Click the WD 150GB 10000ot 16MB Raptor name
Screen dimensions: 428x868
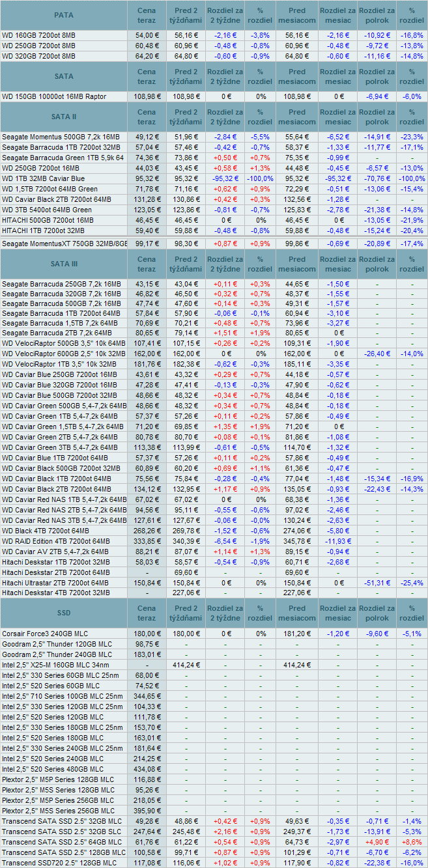pos(54,96)
